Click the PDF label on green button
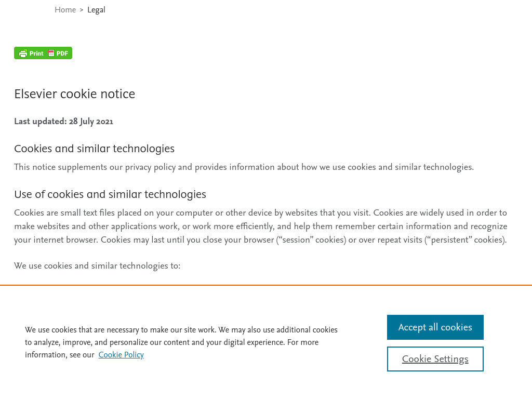This screenshot has height=399, width=532. (62, 54)
